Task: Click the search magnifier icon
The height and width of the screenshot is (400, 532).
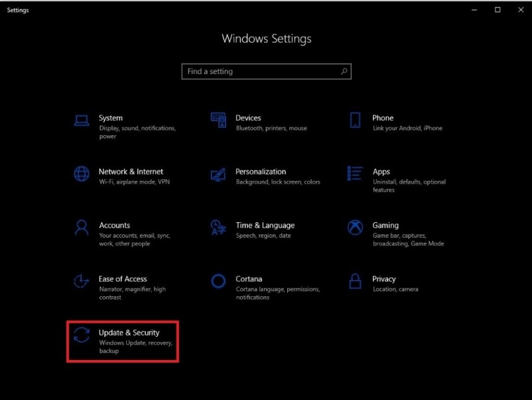Action: click(x=342, y=71)
